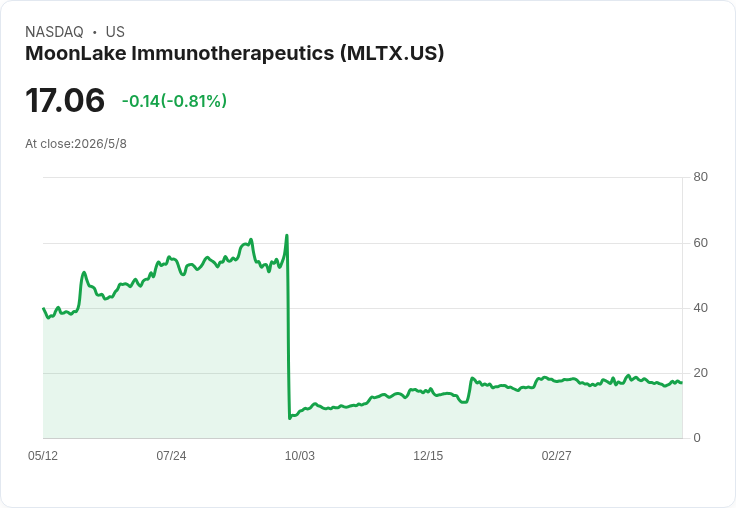Click the chart's lowest point after the drop
The image size is (736, 508).
tap(290, 418)
